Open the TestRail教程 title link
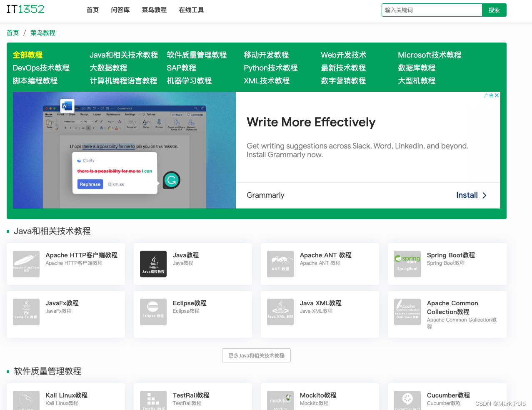Viewport: 532px width, 410px height. (x=191, y=395)
